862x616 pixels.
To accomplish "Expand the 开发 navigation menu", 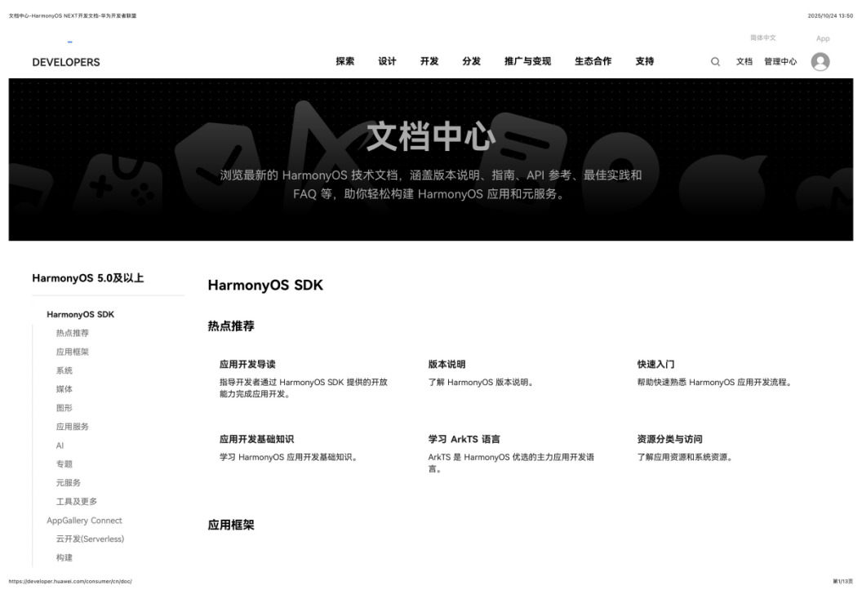I will [428, 60].
